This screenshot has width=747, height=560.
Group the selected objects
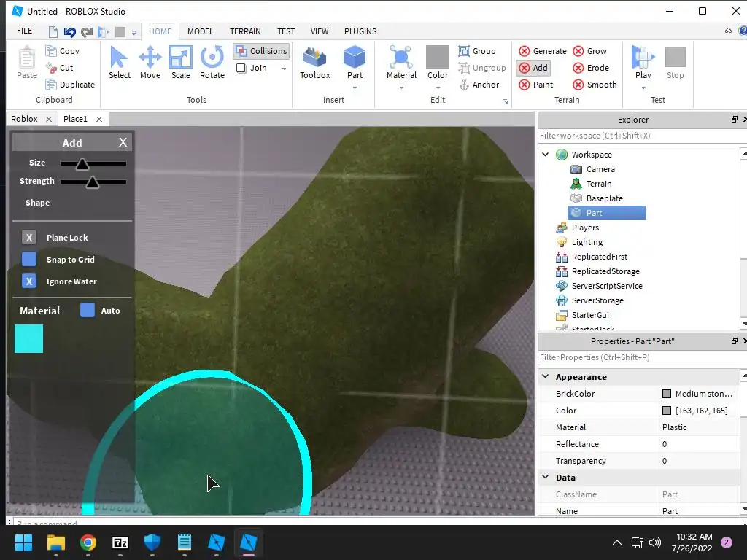click(477, 51)
